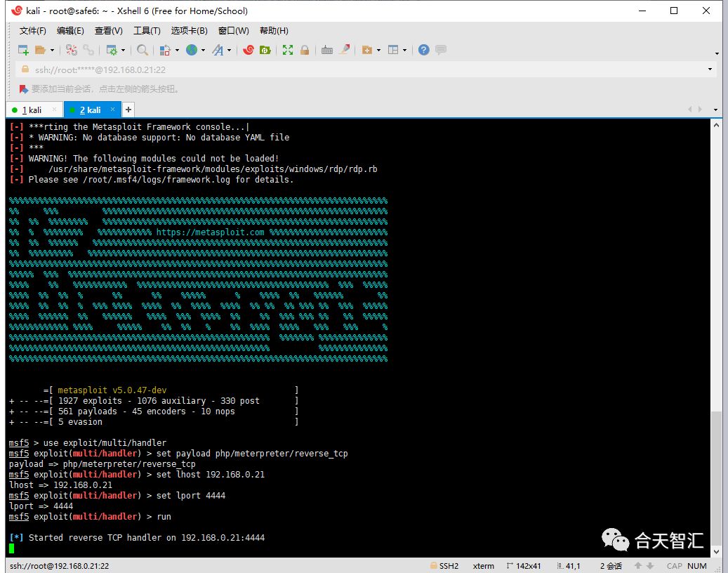Click the chat bubble feedback icon

(x=441, y=50)
